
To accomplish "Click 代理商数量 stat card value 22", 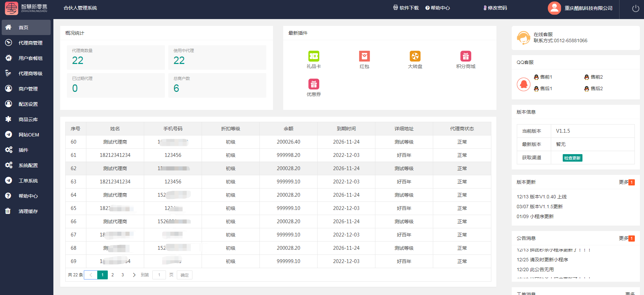I will point(78,60).
